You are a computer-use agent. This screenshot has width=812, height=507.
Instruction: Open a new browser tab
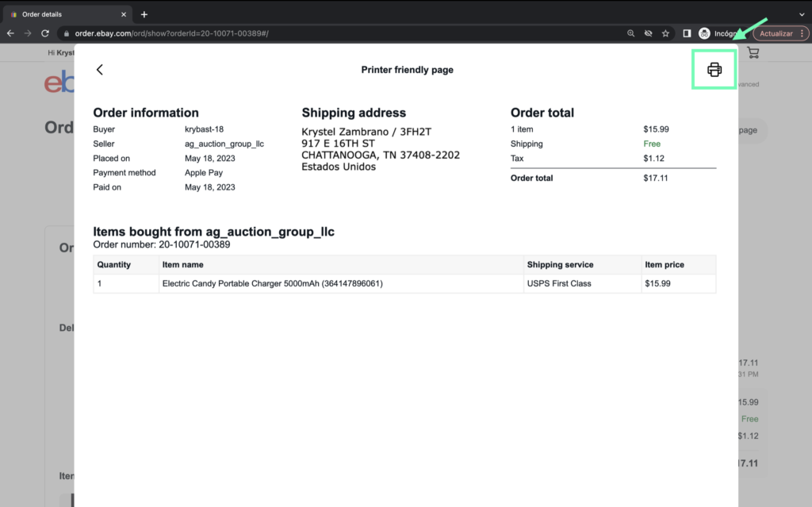coord(144,14)
